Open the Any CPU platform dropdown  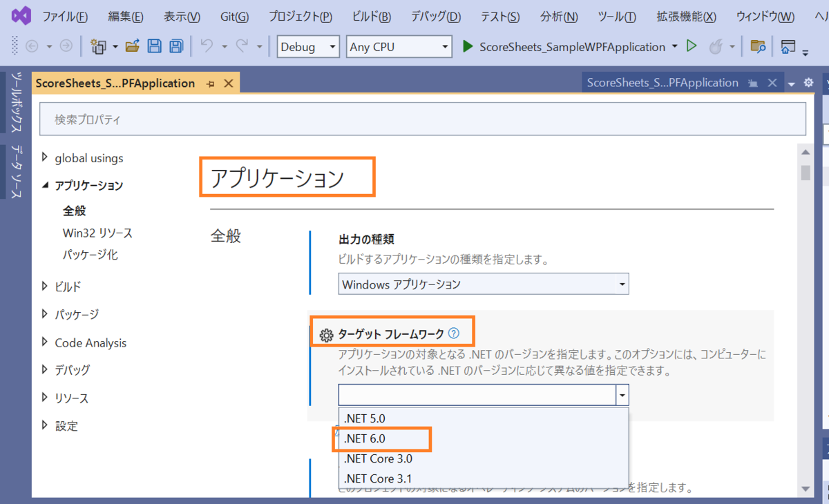[399, 46]
